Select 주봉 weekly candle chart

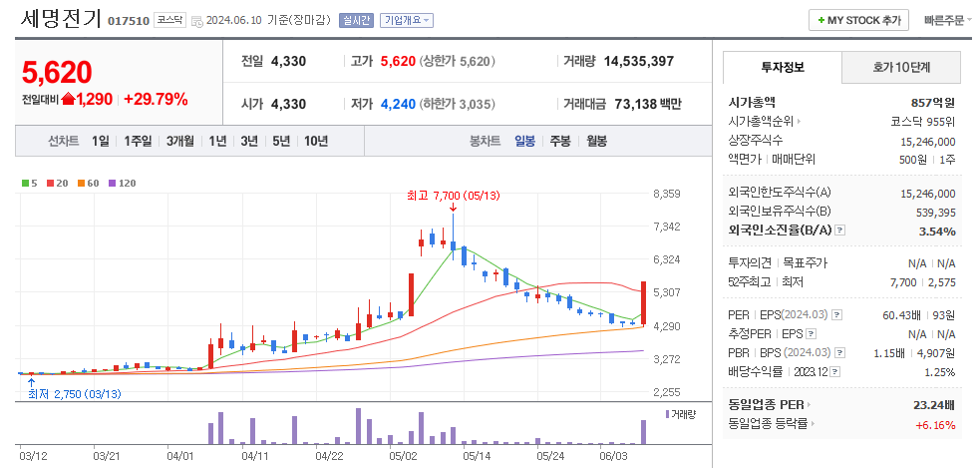coord(560,141)
